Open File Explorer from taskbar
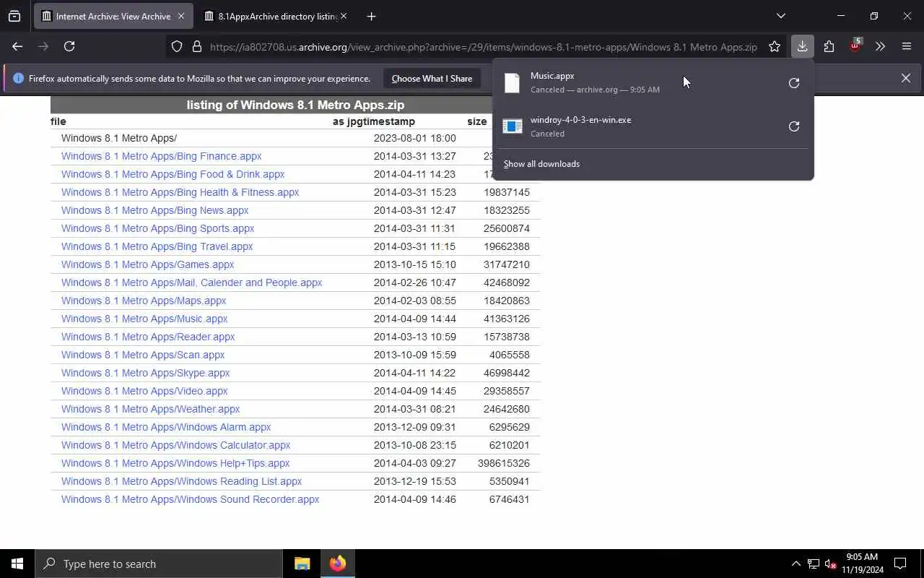 coord(302,564)
